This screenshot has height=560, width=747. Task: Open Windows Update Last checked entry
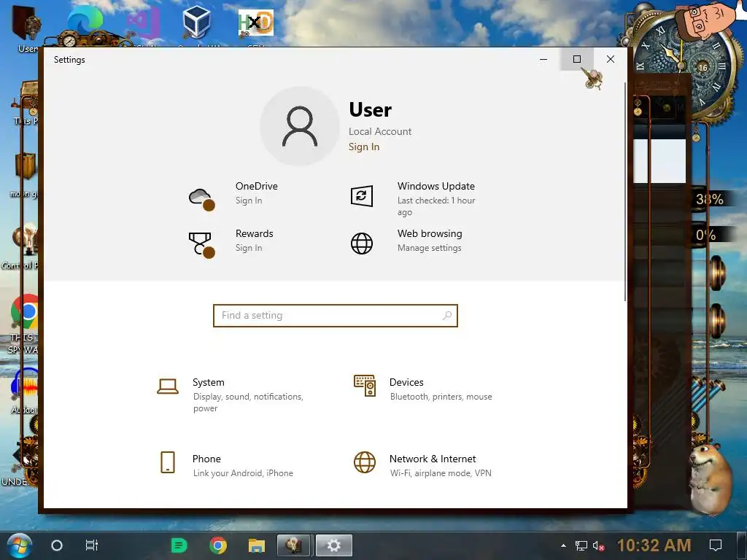436,206
